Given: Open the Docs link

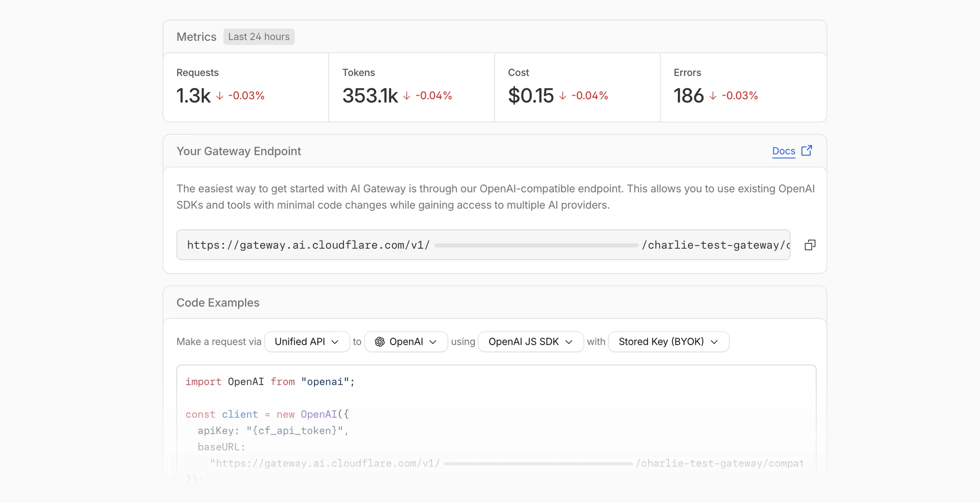Looking at the screenshot, I should 783,151.
